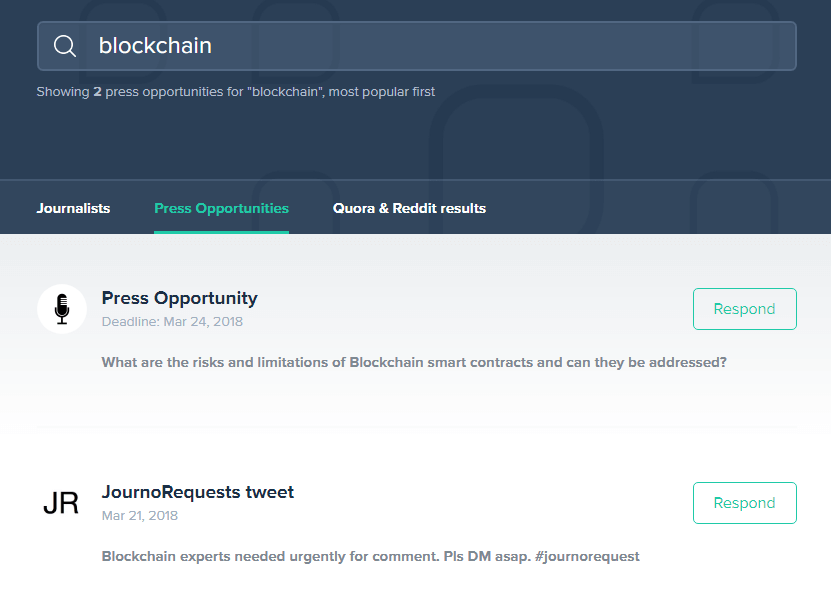Open the JournoRequests tweet title
This screenshot has width=831, height=594.
pyautogui.click(x=198, y=492)
